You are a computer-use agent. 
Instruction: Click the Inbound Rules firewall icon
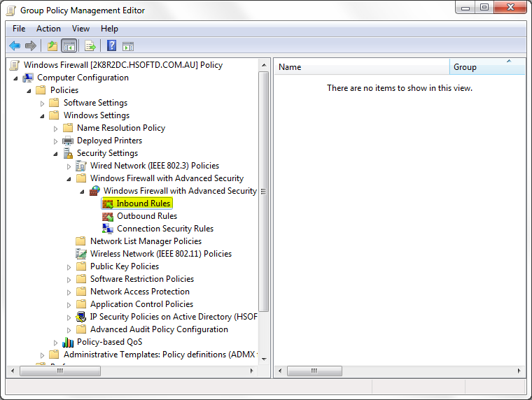point(108,203)
